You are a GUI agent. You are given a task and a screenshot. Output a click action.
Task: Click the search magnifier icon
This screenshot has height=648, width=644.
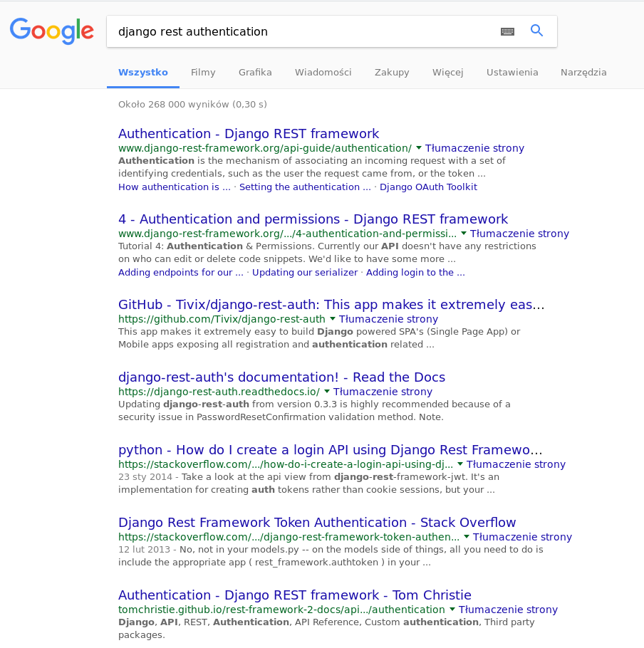pos(536,31)
